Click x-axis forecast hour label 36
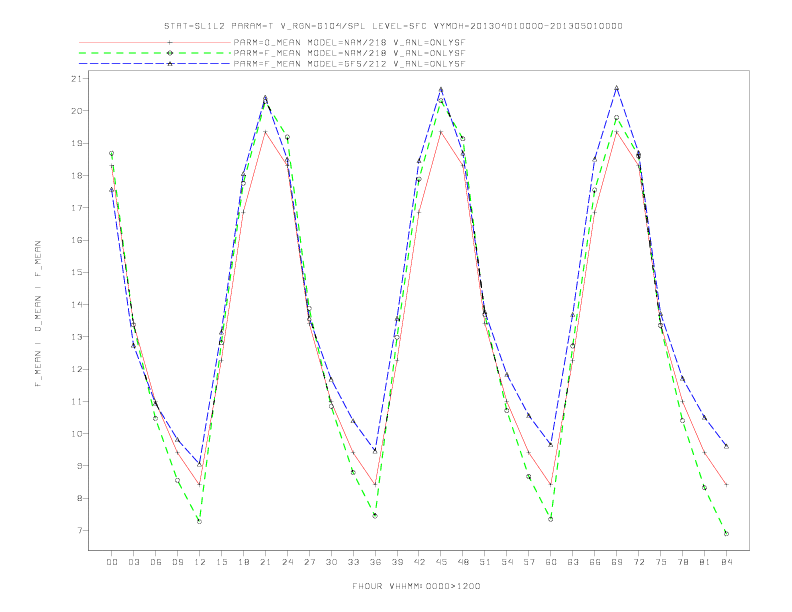792x612 pixels. [375, 562]
